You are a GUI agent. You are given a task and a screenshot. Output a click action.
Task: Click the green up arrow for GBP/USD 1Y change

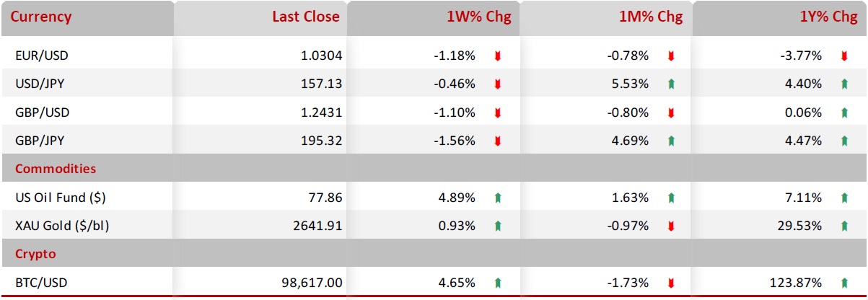843,112
